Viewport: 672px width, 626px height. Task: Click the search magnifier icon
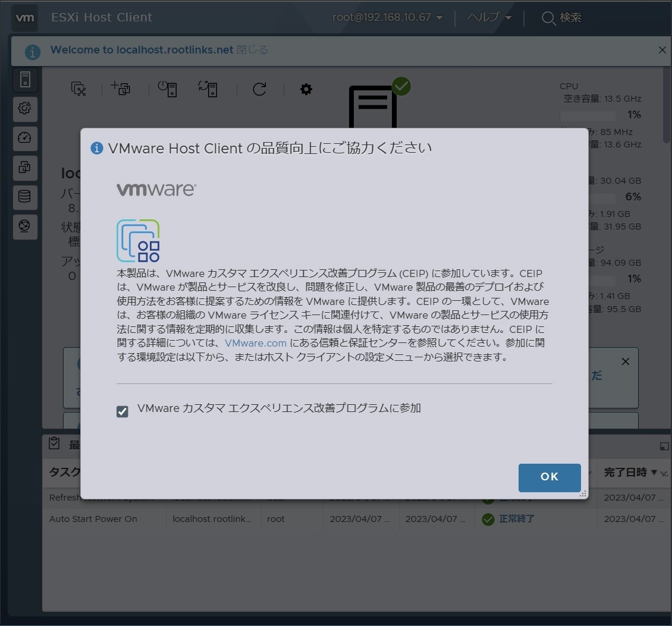click(x=548, y=18)
